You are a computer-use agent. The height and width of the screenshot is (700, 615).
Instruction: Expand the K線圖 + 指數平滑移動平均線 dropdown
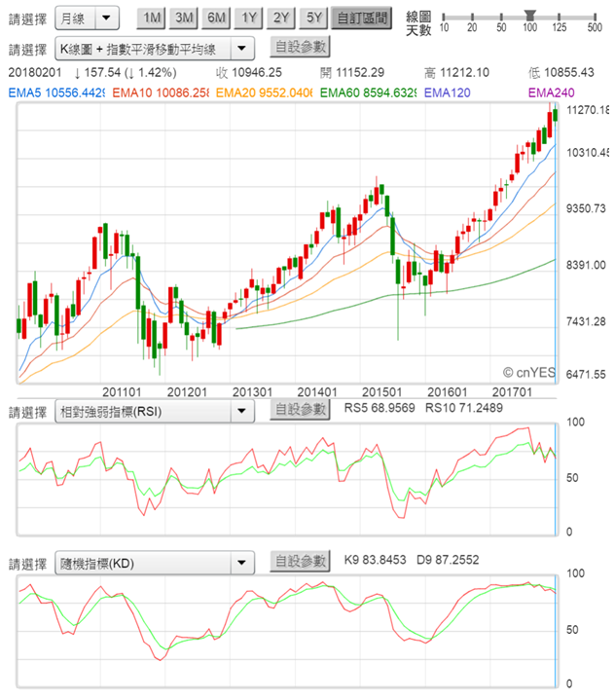(155, 48)
